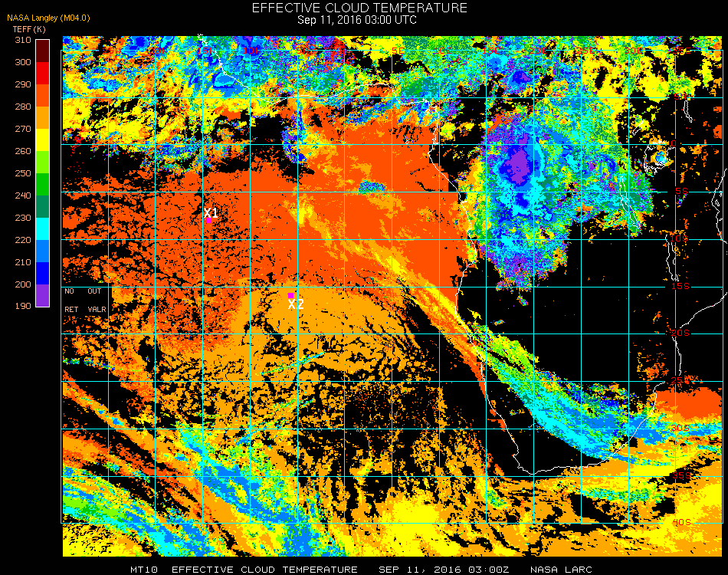Select the dark blue 200–210 K legend band

pyautogui.click(x=42, y=274)
